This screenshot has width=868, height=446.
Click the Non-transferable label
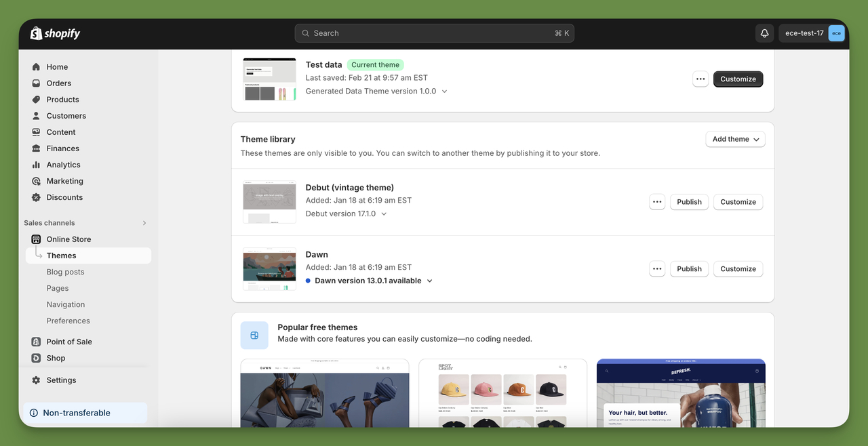(77, 413)
